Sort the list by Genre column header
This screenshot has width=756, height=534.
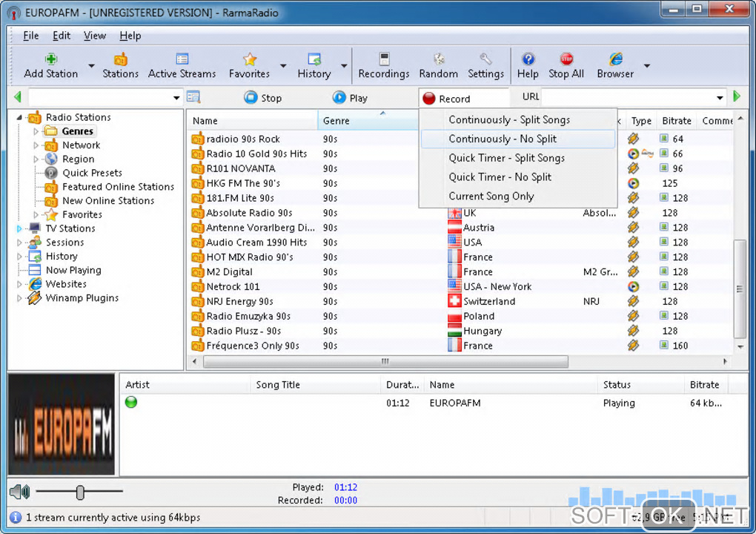pos(368,121)
